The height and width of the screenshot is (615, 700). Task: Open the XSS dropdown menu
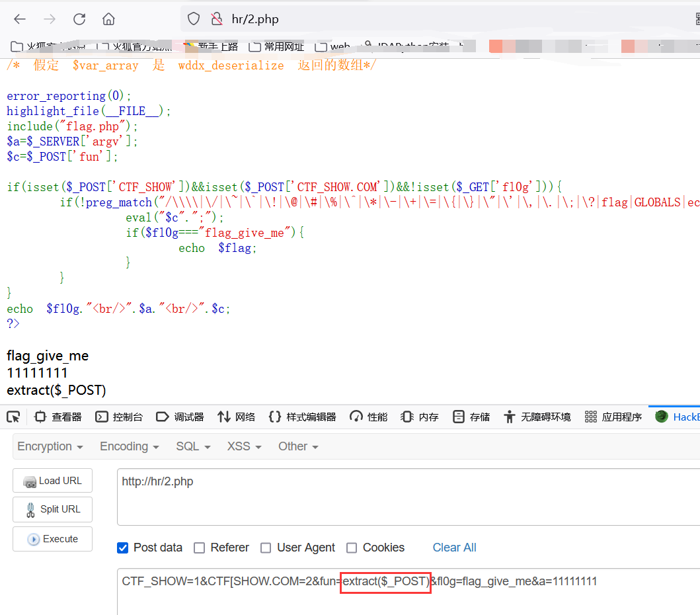click(x=244, y=446)
